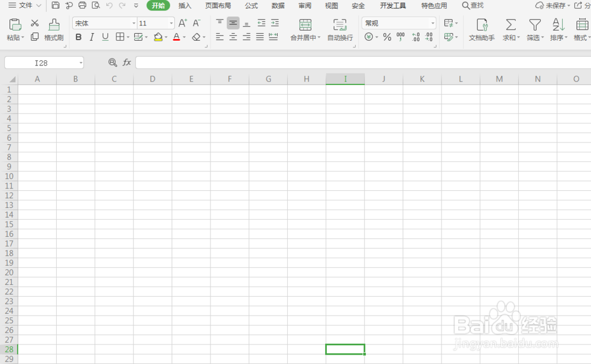591x364 pixels.
Task: Click the distributed alignment icon
Action: (x=273, y=37)
